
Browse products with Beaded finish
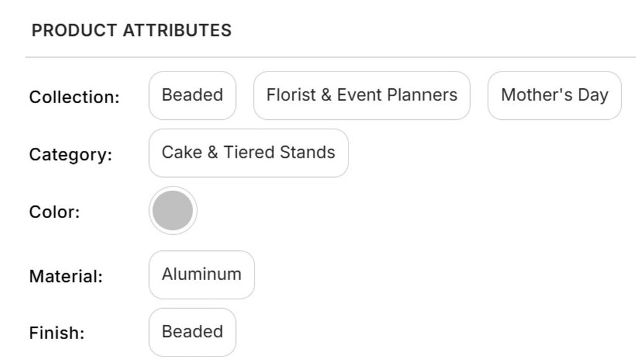coord(193,332)
